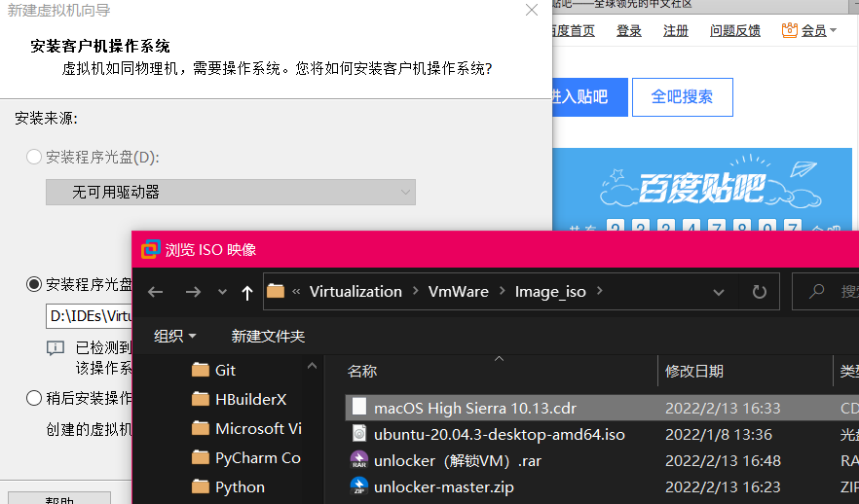This screenshot has width=859, height=504.
Task: Select 安装程序光盘(D) radio button
Action: tap(34, 157)
